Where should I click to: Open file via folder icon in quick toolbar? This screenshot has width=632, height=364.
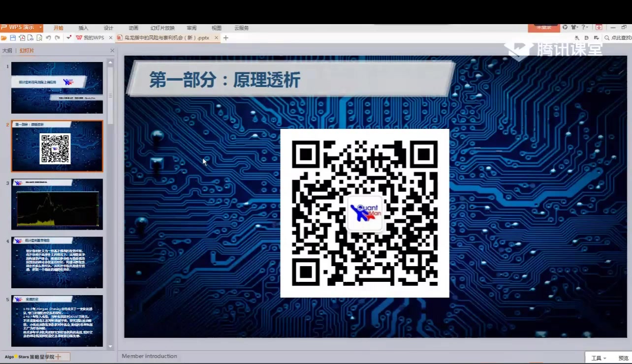click(x=4, y=38)
